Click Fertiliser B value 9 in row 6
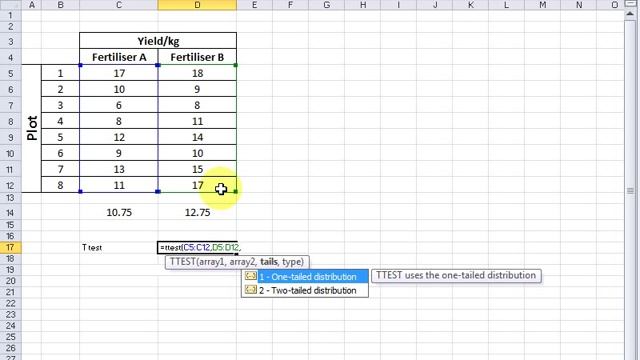The height and width of the screenshot is (360, 640). (x=197, y=89)
